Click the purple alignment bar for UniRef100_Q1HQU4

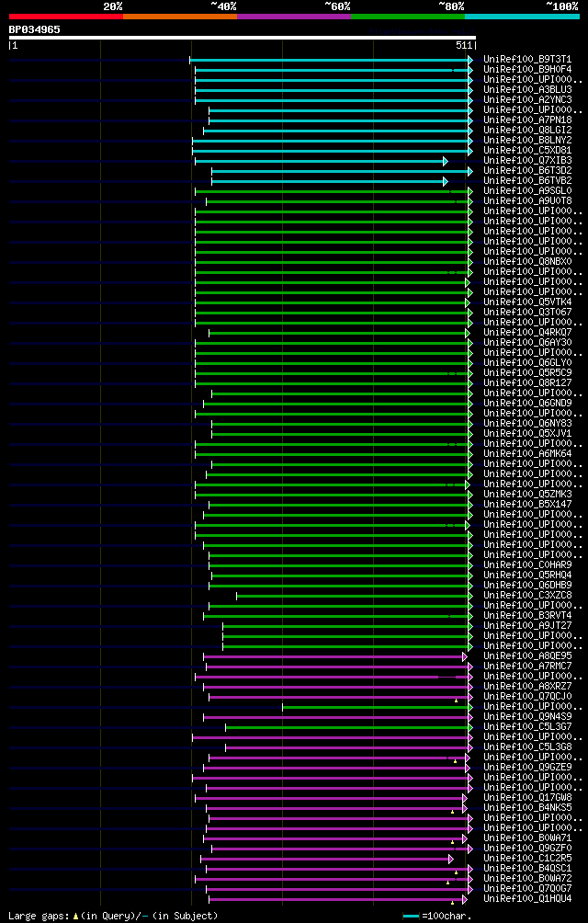(x=338, y=899)
